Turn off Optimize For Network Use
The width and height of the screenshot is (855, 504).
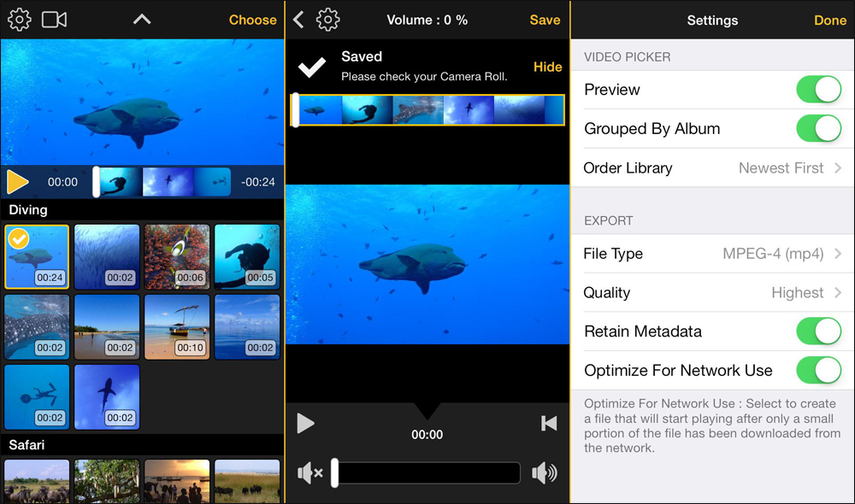818,370
